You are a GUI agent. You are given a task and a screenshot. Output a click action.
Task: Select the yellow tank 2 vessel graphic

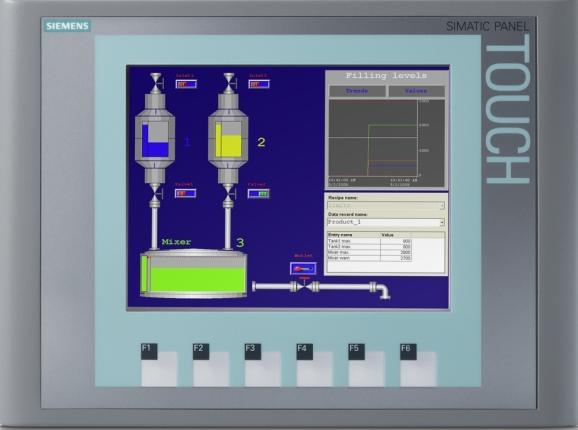pyautogui.click(x=228, y=139)
